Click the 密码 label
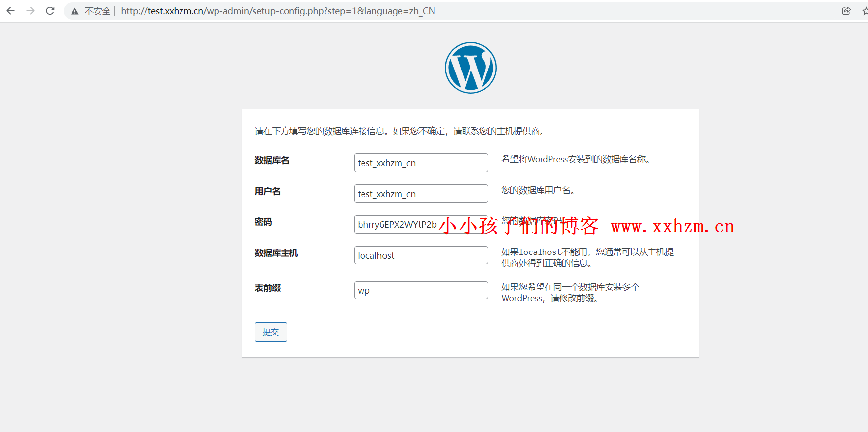Screen dimensions: 868x432 (x=263, y=222)
